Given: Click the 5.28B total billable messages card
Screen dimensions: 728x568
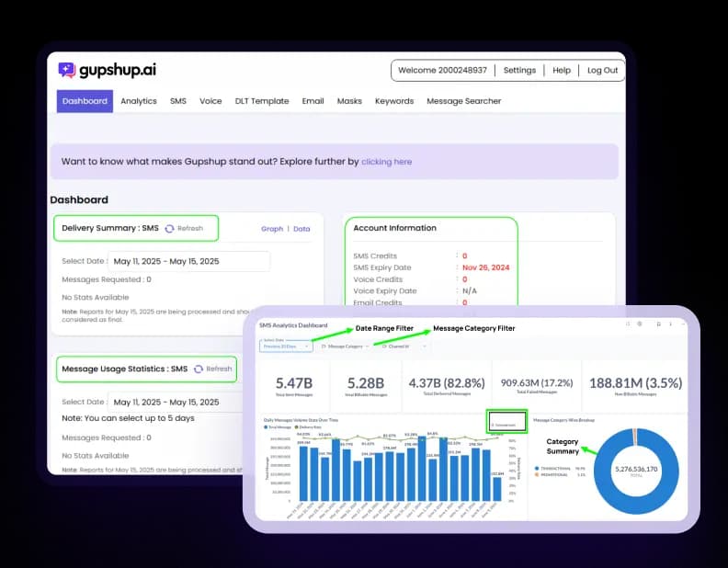Looking at the screenshot, I should [x=366, y=386].
